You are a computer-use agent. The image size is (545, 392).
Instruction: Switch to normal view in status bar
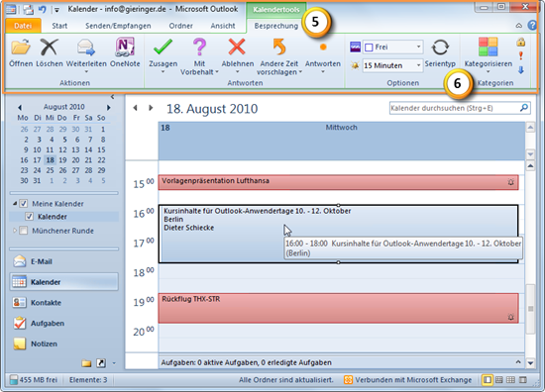pyautogui.click(x=488, y=380)
